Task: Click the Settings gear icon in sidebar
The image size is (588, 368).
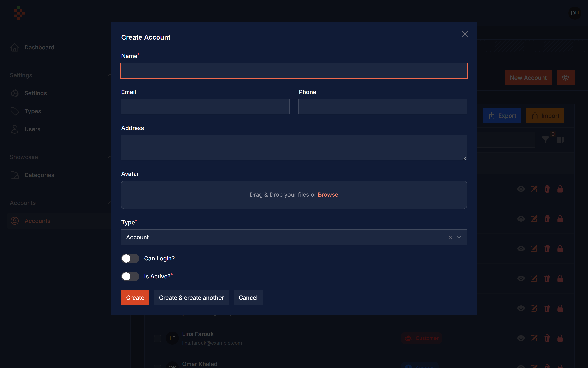Action: tap(14, 93)
